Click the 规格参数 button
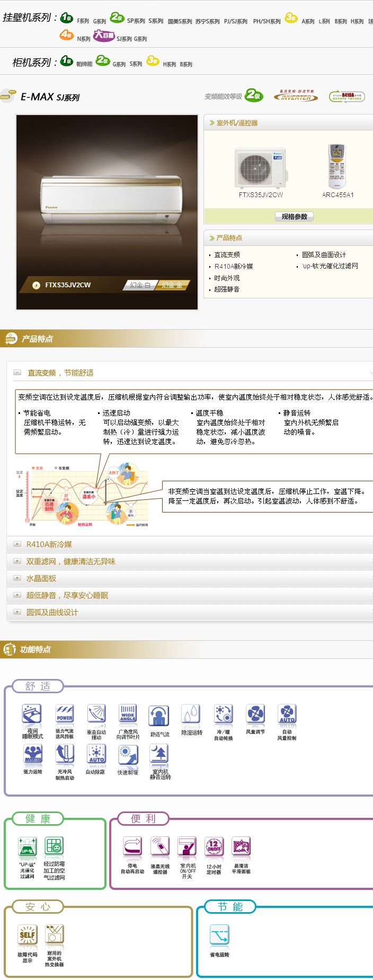Viewport: 373px width, 980px height. pyautogui.click(x=294, y=216)
